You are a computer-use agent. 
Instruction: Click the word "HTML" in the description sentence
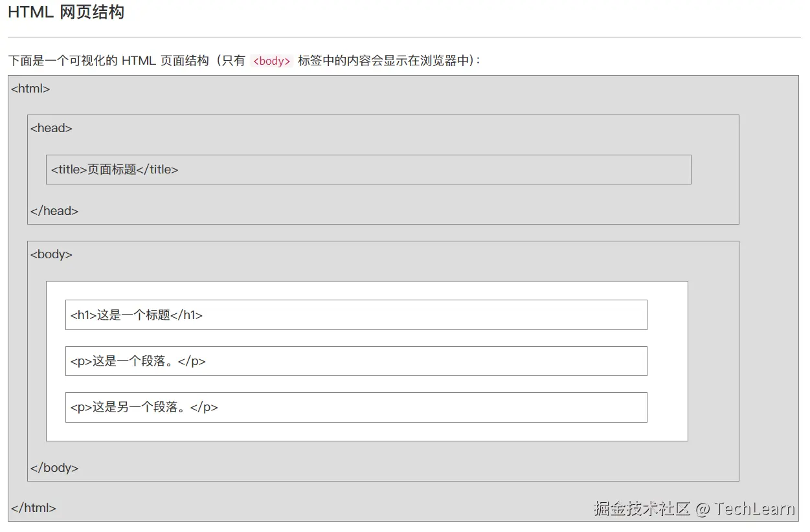pos(139,61)
